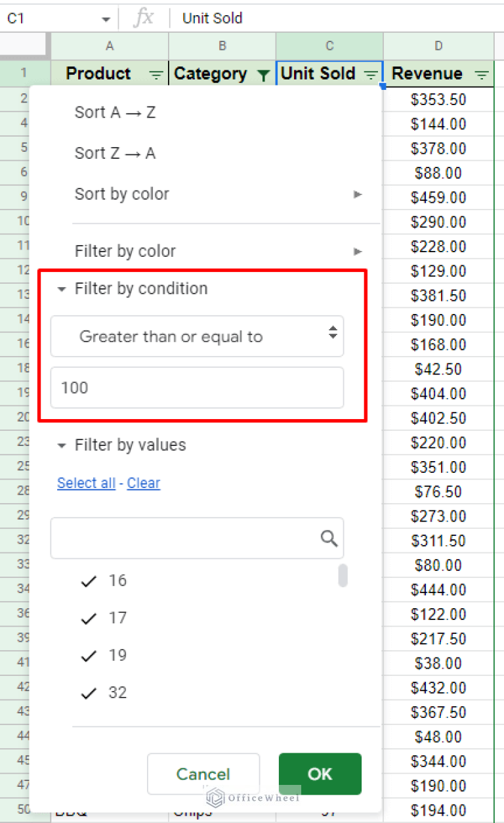The image size is (504, 823).
Task: Open the Greater than or equal to dropdown
Action: [197, 336]
